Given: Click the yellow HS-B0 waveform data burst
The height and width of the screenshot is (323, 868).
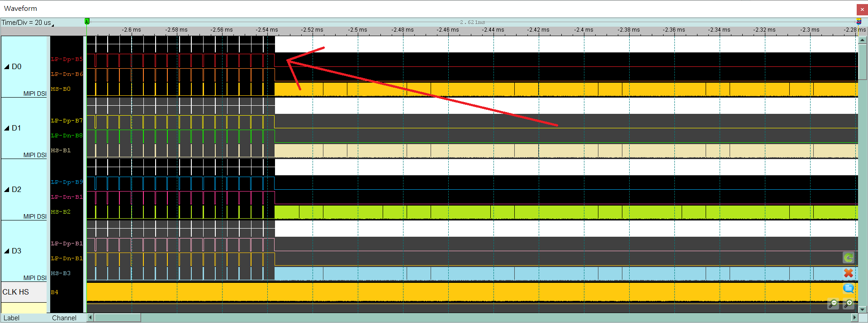Looking at the screenshot, I should (x=566, y=89).
